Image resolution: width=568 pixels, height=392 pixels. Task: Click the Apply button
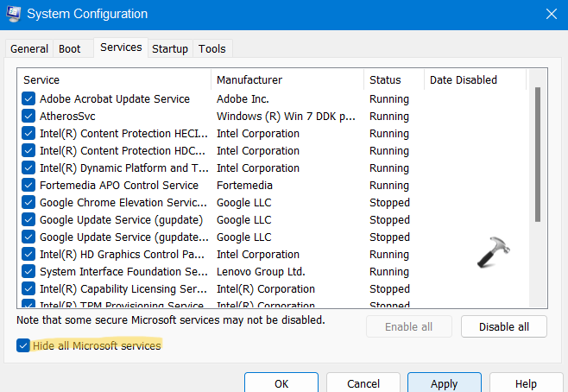pos(444,383)
